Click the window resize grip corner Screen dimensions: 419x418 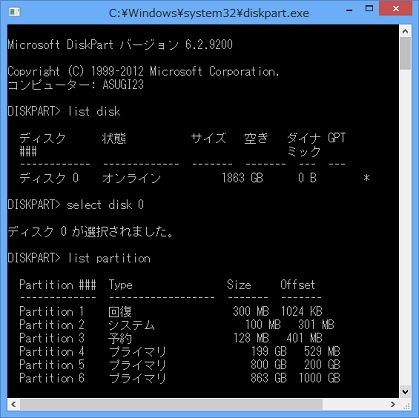pos(405,404)
